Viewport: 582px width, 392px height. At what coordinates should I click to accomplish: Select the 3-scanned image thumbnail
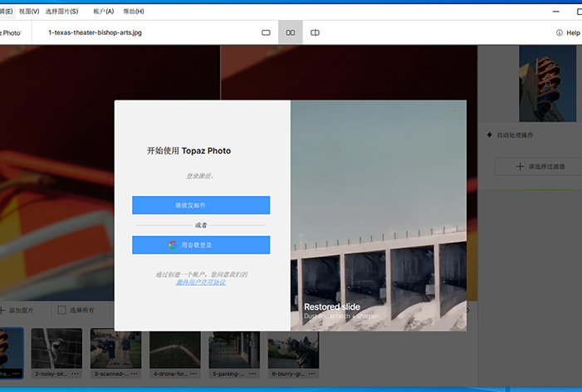[x=115, y=349]
